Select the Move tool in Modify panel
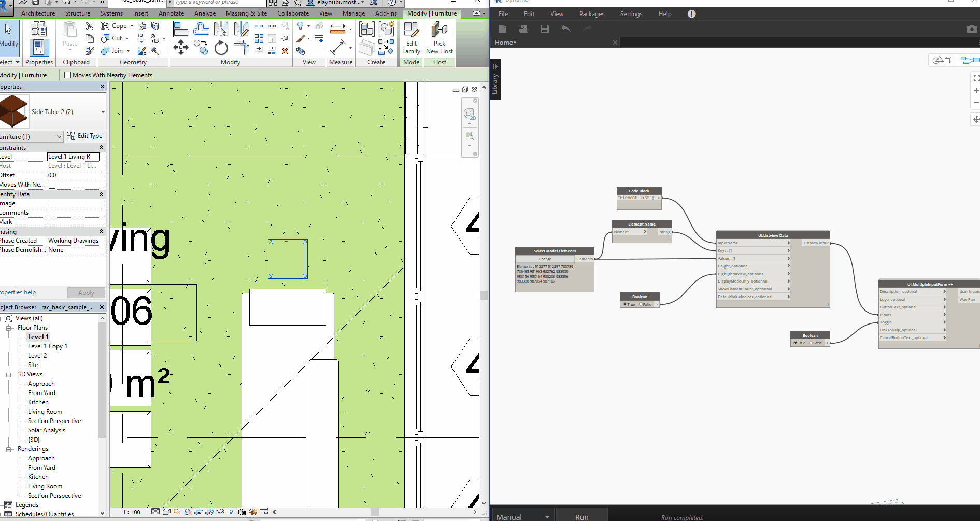Image resolution: width=980 pixels, height=521 pixels. [x=180, y=48]
